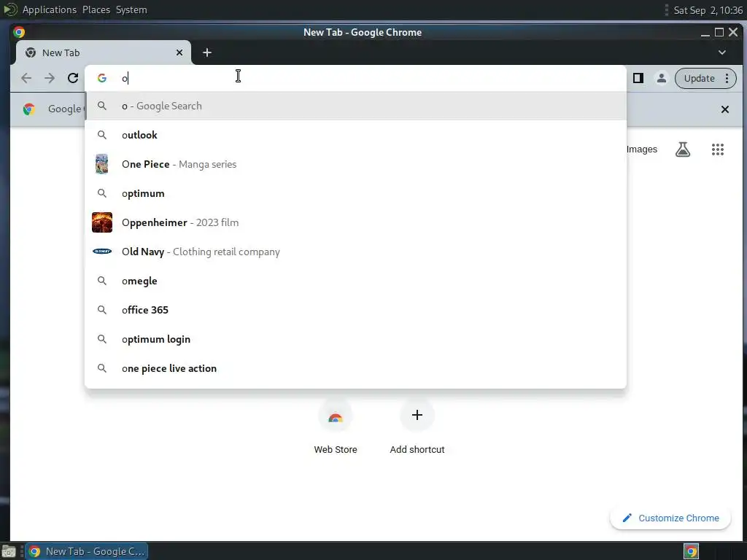Select the 'o - Google Search' suggestion

click(355, 106)
